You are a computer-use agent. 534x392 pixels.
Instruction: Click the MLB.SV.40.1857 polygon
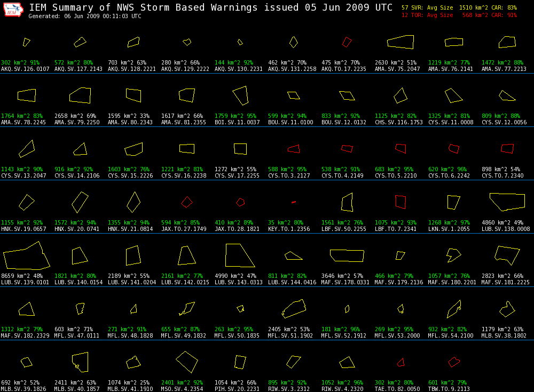[80, 362]
